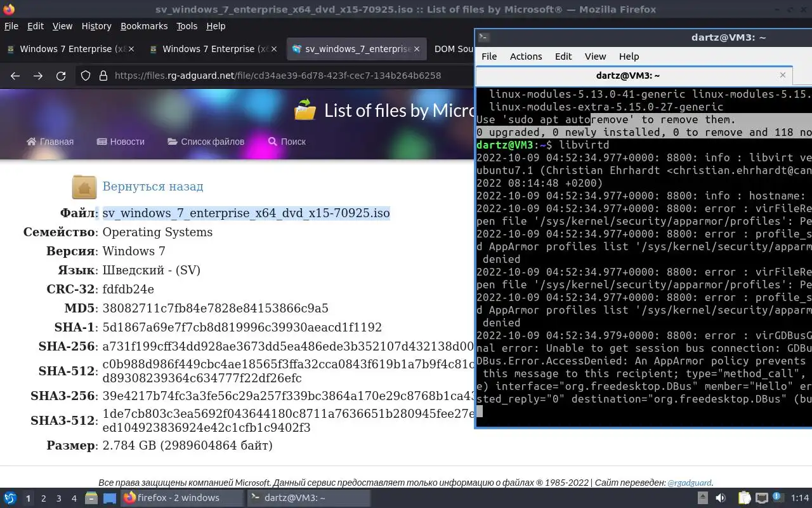This screenshot has height=508, width=812.
Task: Switch to workspace 2
Action: (44, 498)
